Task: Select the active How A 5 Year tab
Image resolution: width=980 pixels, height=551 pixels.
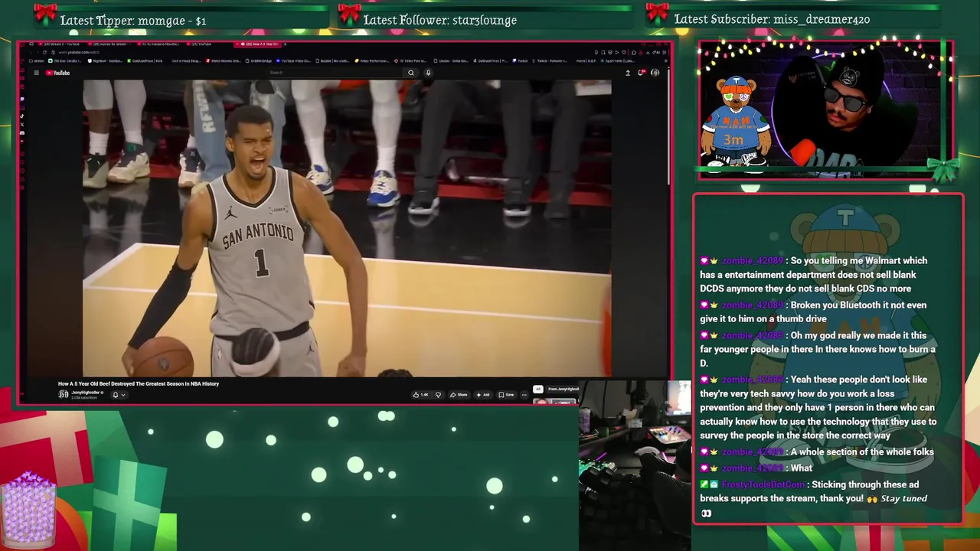Action: coord(256,44)
